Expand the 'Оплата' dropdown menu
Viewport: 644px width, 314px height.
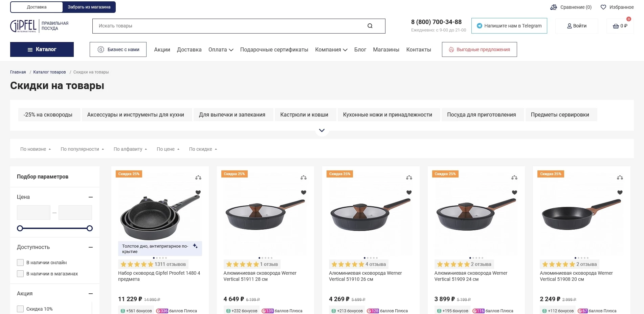coord(221,50)
